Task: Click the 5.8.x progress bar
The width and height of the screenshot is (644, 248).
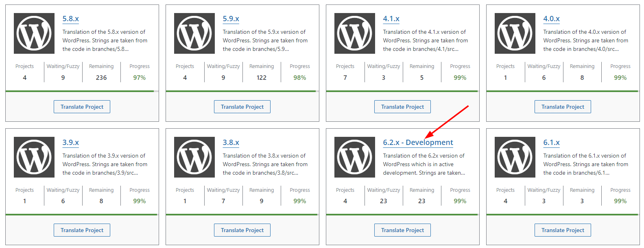Action: [82, 91]
